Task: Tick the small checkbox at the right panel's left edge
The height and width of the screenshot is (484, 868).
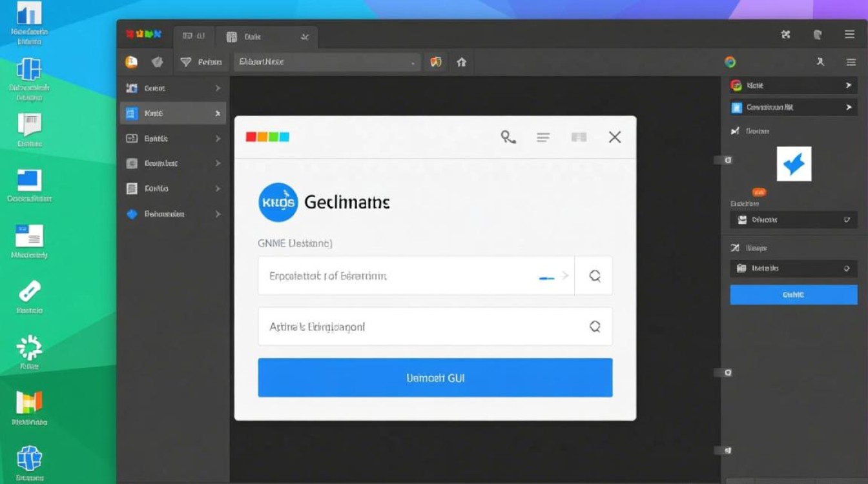Action: point(728,159)
